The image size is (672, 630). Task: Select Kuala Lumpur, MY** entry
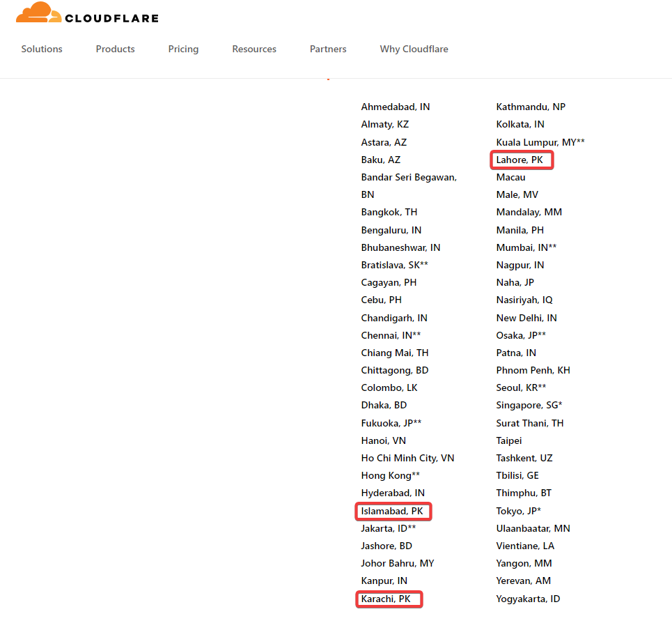point(540,142)
